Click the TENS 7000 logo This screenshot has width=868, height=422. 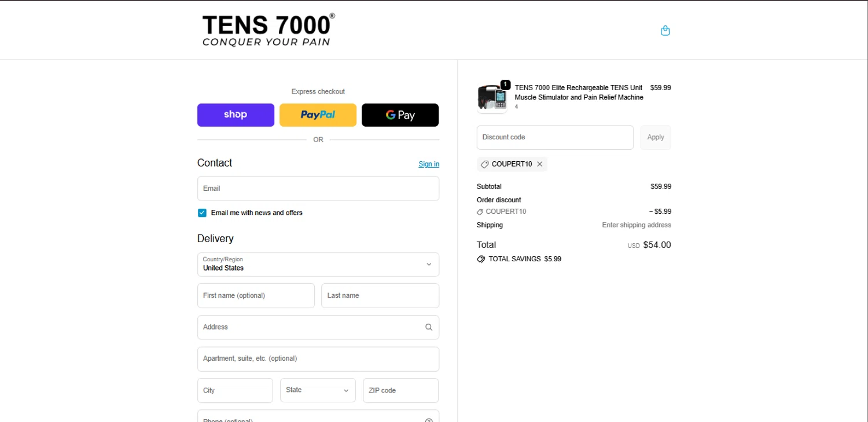point(269,30)
